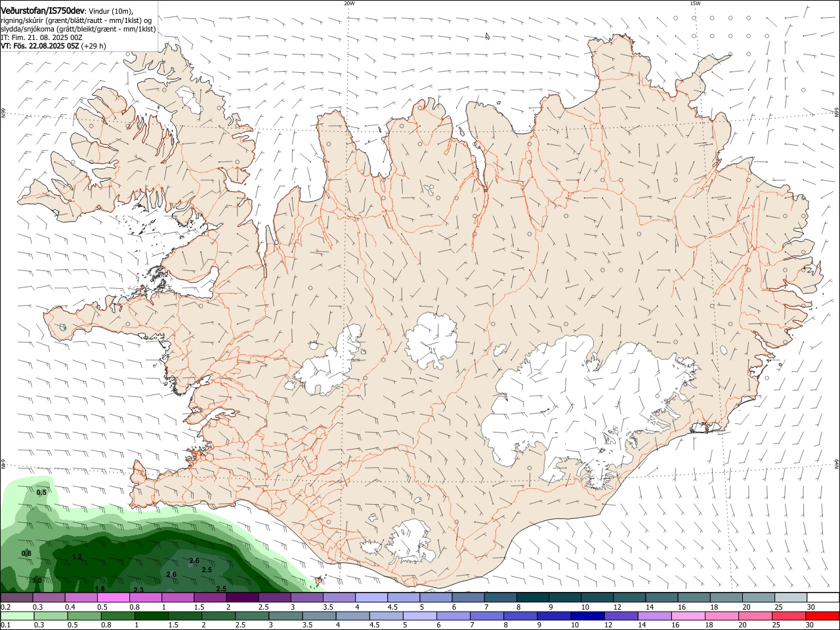Click the Veðurstofan/IS750dev title text
This screenshot has height=630, width=840.
[43, 10]
